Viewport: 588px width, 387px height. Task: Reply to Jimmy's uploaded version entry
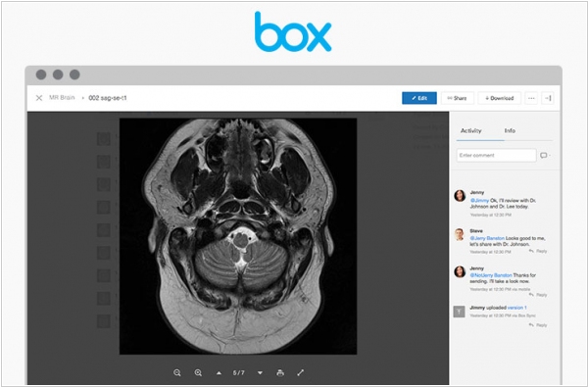(x=538, y=325)
